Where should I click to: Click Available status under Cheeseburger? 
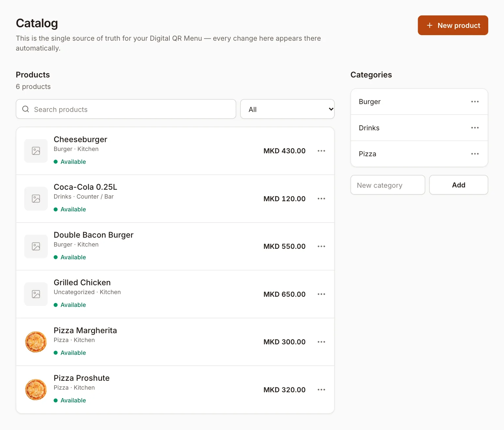(x=70, y=162)
